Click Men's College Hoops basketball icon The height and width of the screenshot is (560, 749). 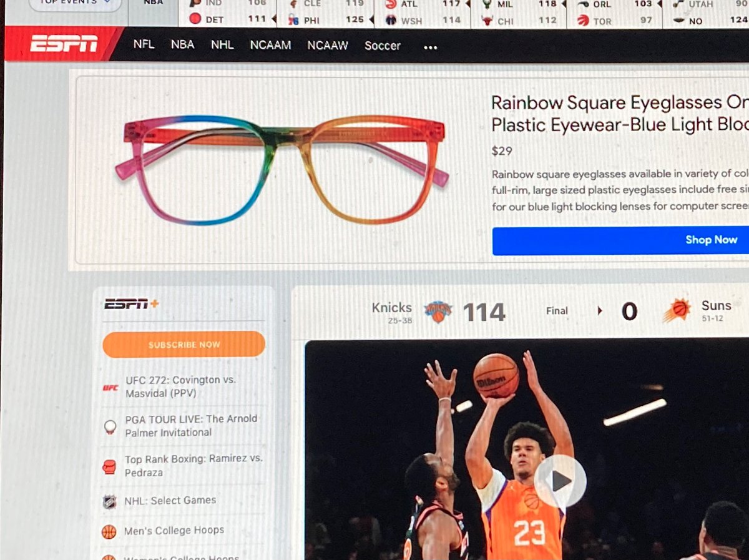pos(109,532)
